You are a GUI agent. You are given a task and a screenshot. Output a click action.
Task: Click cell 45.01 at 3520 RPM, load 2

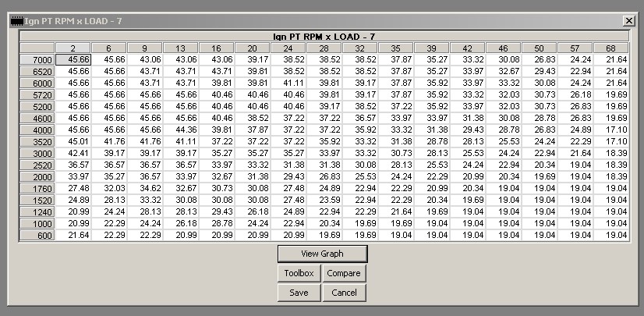73,142
